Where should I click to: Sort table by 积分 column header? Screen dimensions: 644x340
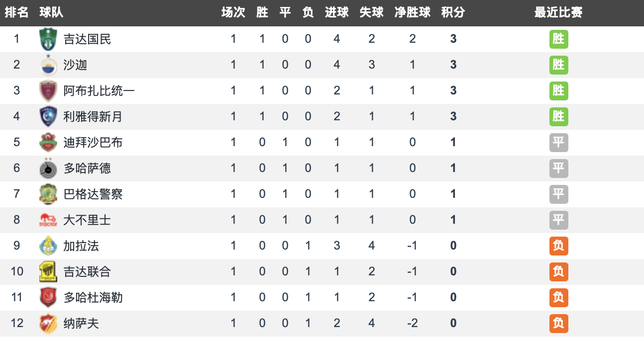pyautogui.click(x=453, y=12)
